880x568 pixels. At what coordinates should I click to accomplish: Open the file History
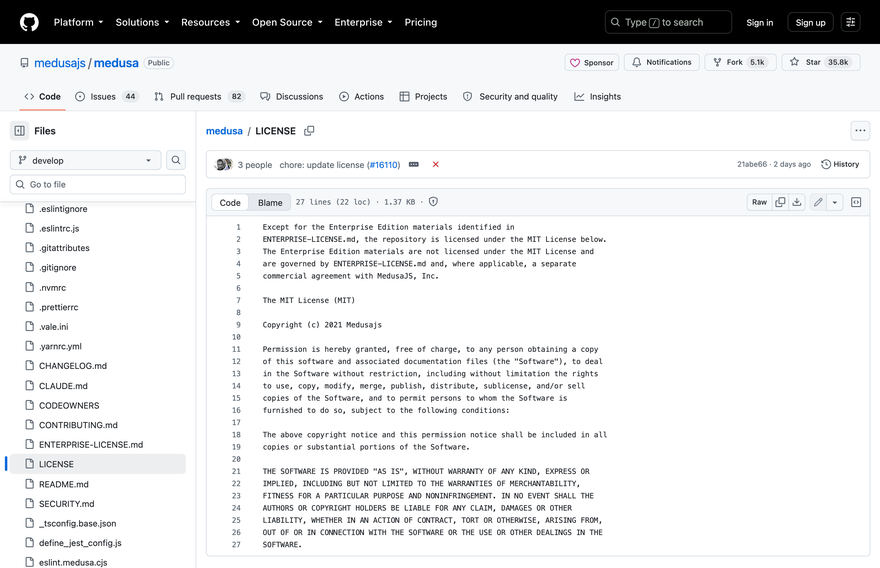(840, 164)
